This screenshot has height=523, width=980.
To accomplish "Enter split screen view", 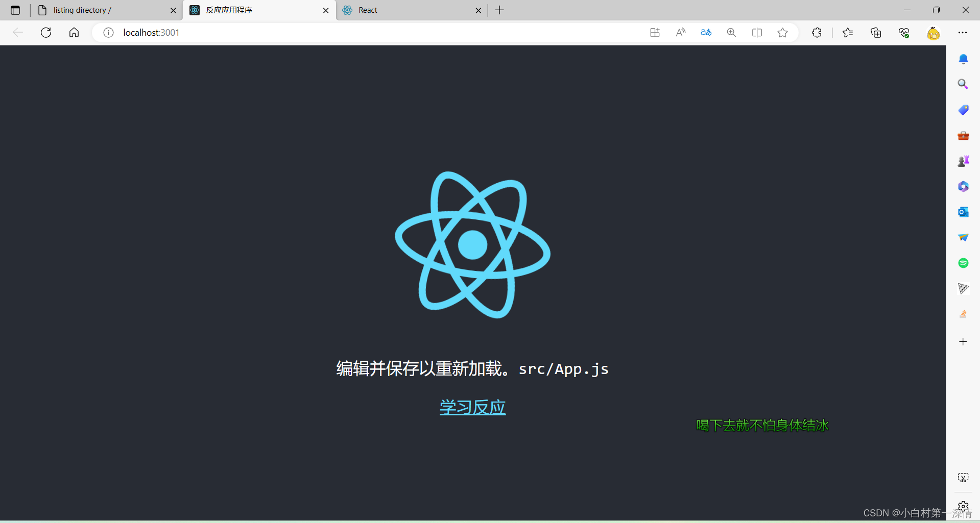I will (757, 33).
